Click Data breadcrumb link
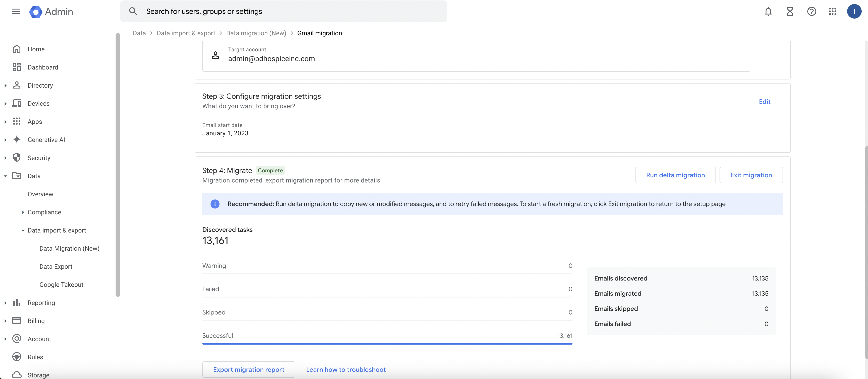 [139, 33]
